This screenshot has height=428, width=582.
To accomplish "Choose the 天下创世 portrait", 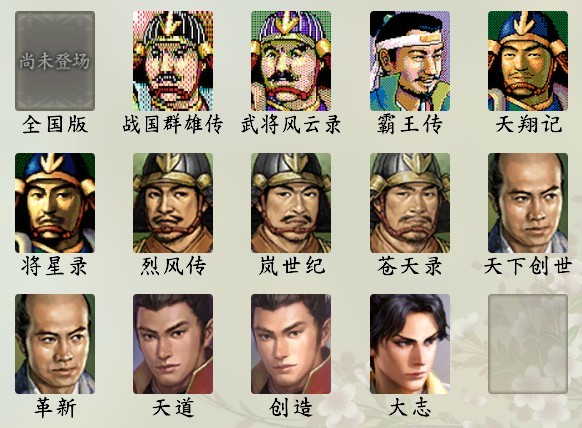I will [528, 203].
